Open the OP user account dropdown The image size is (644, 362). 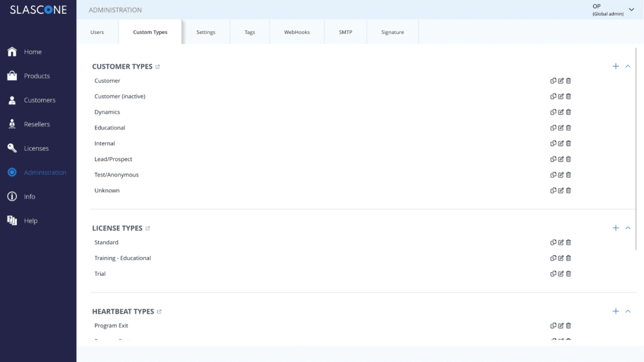631,9
